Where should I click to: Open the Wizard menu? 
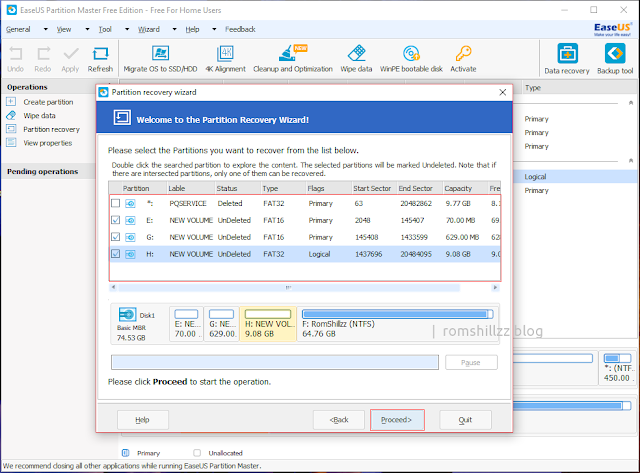[149, 29]
